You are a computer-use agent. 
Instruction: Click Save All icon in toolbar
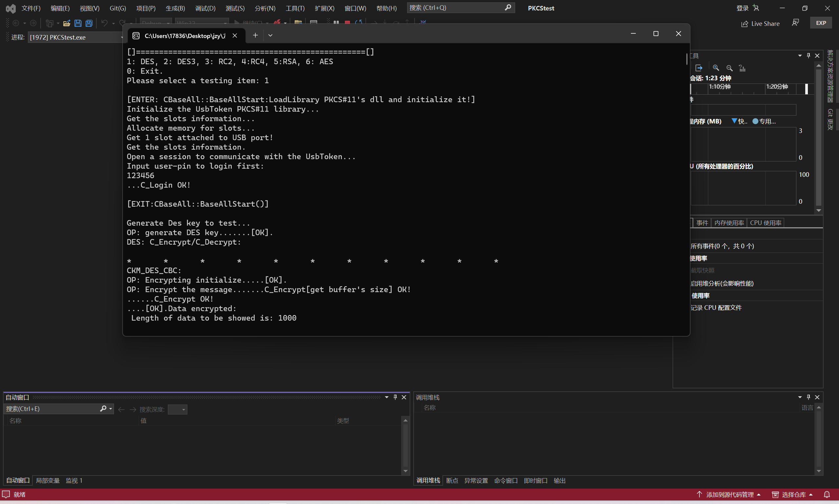point(89,23)
